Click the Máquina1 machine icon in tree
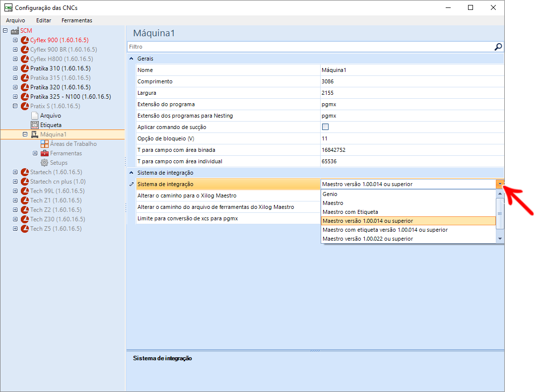This screenshot has width=540, height=392. (34, 134)
